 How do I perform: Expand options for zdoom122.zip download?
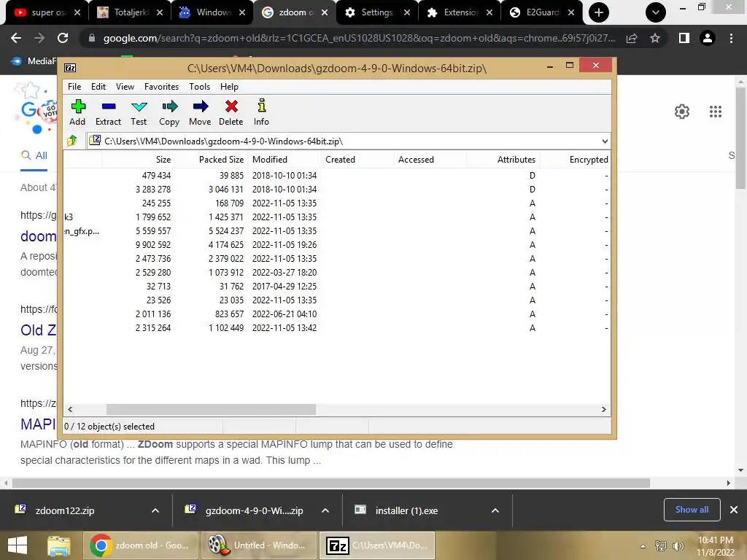coord(155,510)
